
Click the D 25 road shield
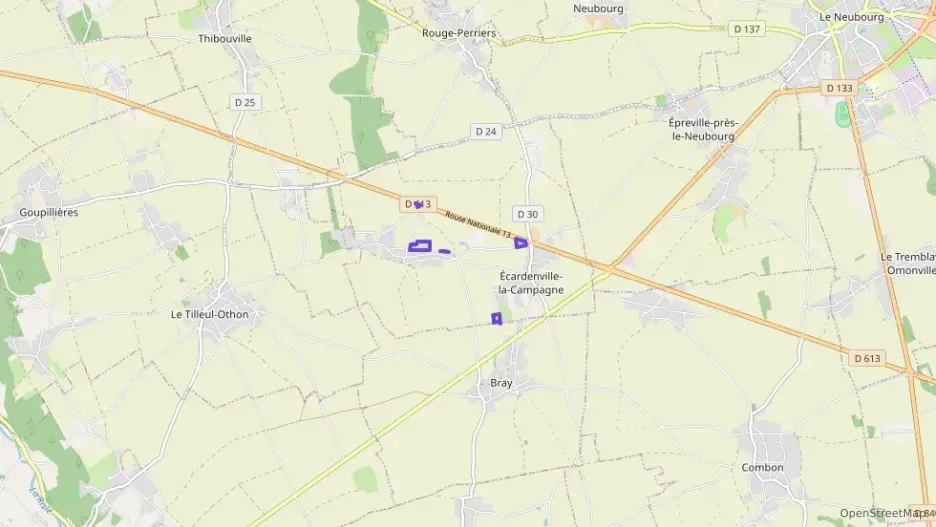pyautogui.click(x=245, y=103)
